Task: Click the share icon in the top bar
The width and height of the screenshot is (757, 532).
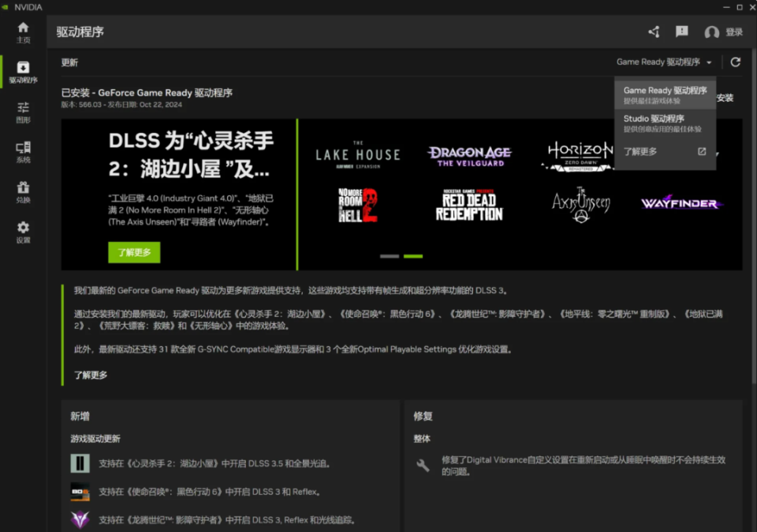Action: (x=653, y=32)
